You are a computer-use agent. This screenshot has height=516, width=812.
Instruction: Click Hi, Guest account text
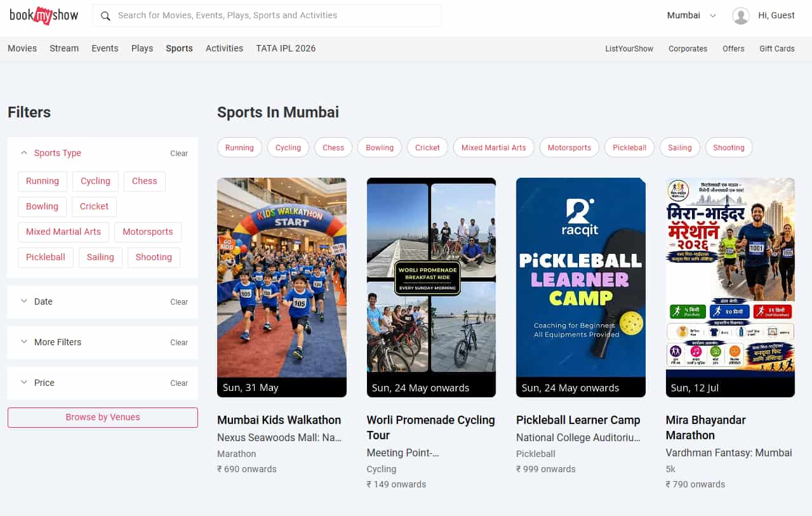click(776, 15)
